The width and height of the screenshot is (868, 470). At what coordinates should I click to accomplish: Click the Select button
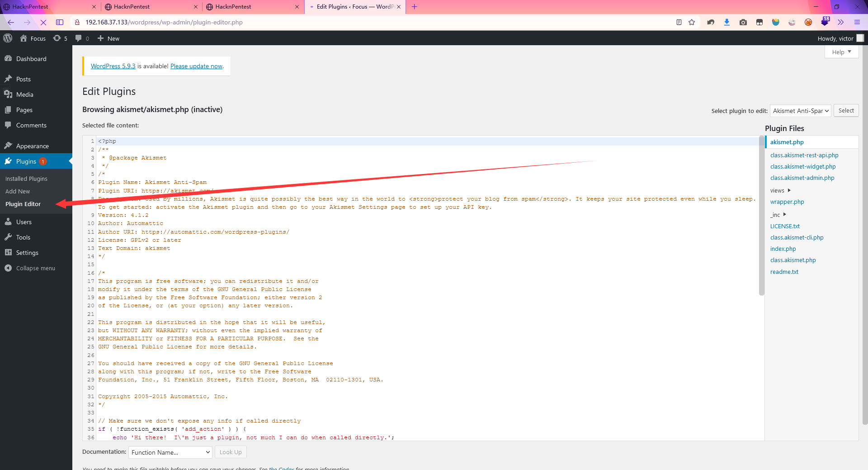[846, 111]
